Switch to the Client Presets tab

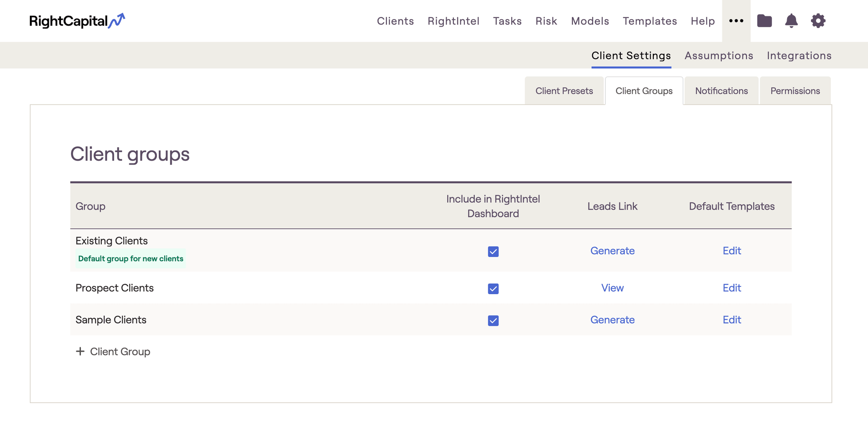coord(564,91)
